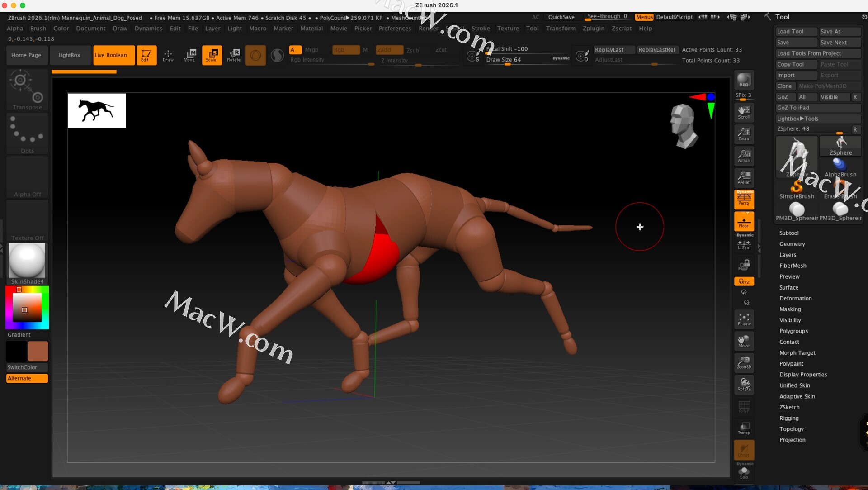Toggle the Persp perspective button
The image size is (868, 490).
(744, 199)
